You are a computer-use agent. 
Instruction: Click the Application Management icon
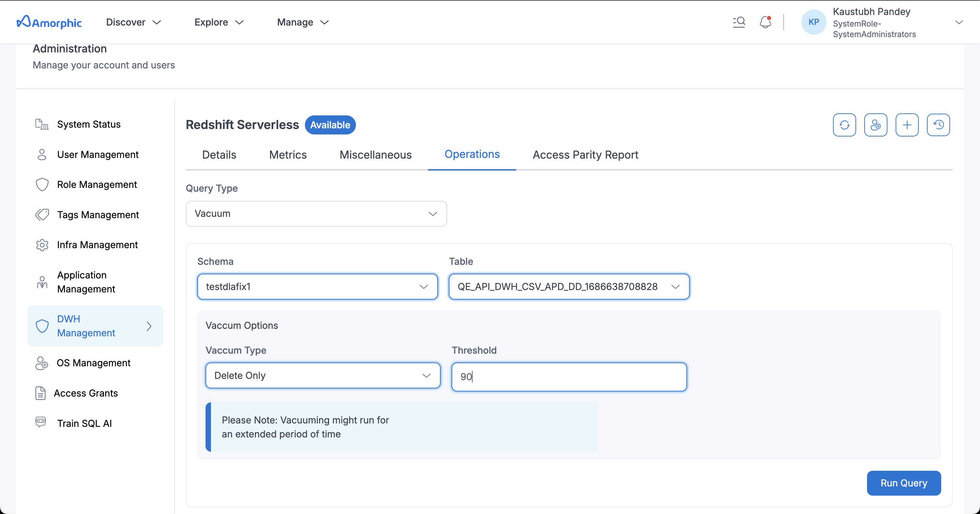pyautogui.click(x=42, y=282)
